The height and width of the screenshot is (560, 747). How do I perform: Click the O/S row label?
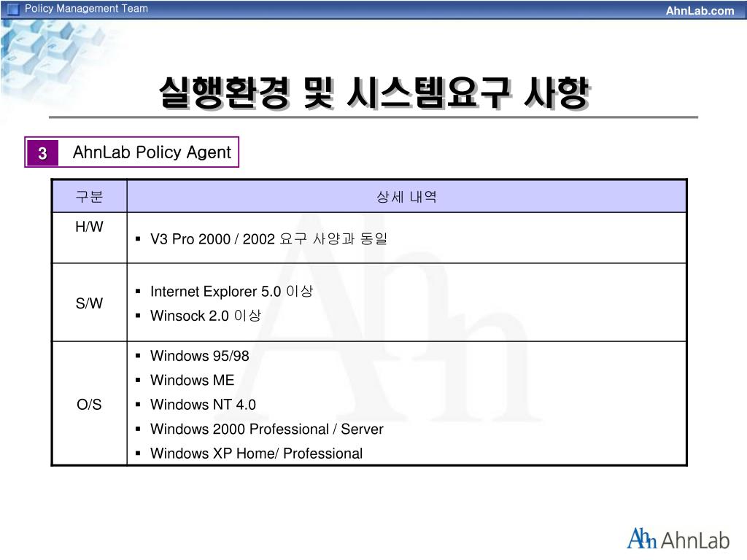tap(89, 405)
